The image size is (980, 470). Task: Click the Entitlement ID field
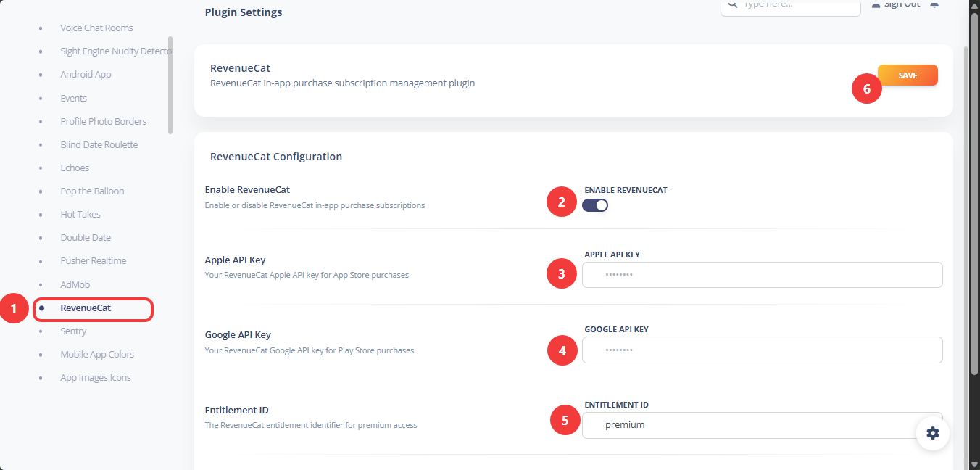pos(762,425)
